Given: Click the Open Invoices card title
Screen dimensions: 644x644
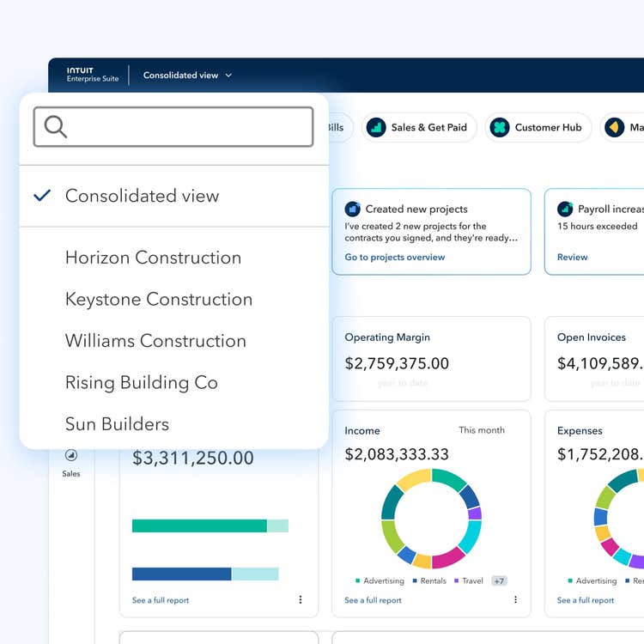Looking at the screenshot, I should (592, 337).
